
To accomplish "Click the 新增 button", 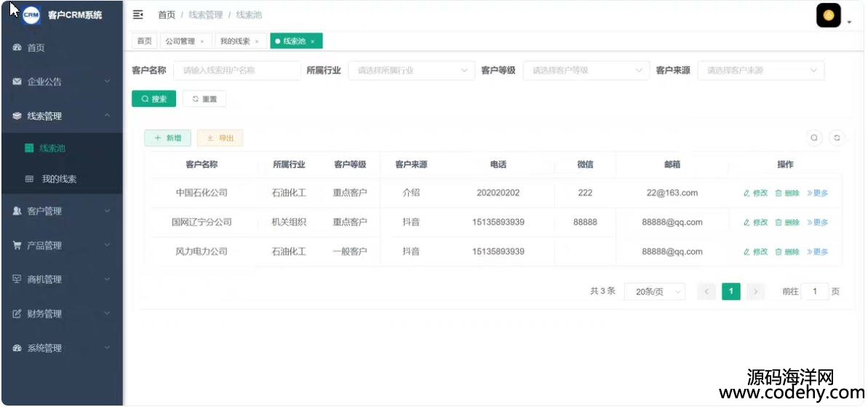I will pyautogui.click(x=167, y=137).
